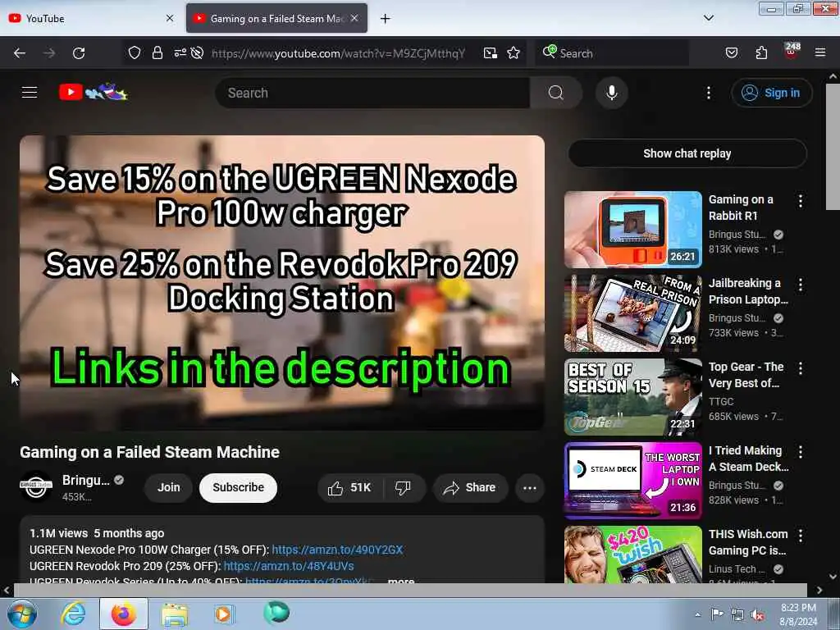Open the Firefox application hamburger menu

pos(820,52)
